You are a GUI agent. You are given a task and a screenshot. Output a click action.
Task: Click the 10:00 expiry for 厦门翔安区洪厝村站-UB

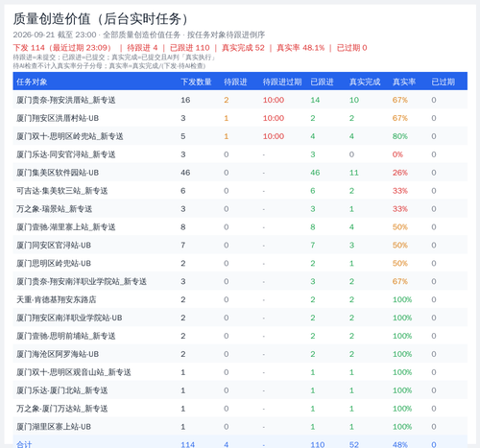274,118
